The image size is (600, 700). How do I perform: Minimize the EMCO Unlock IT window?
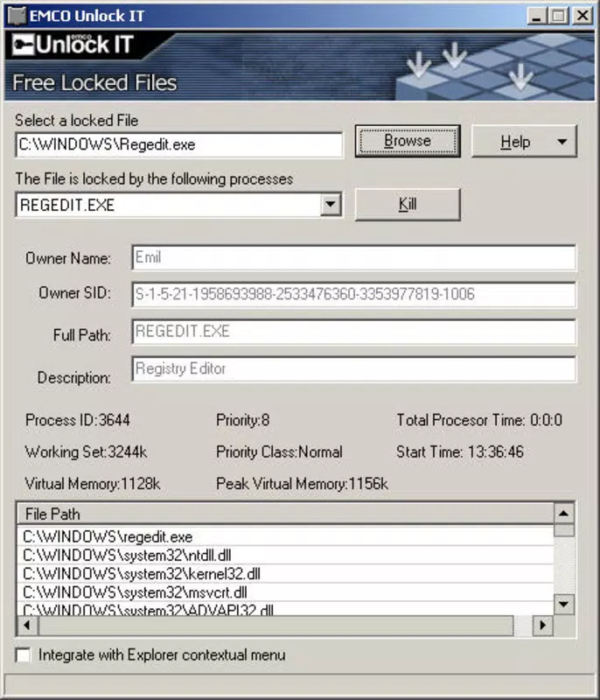click(x=537, y=16)
